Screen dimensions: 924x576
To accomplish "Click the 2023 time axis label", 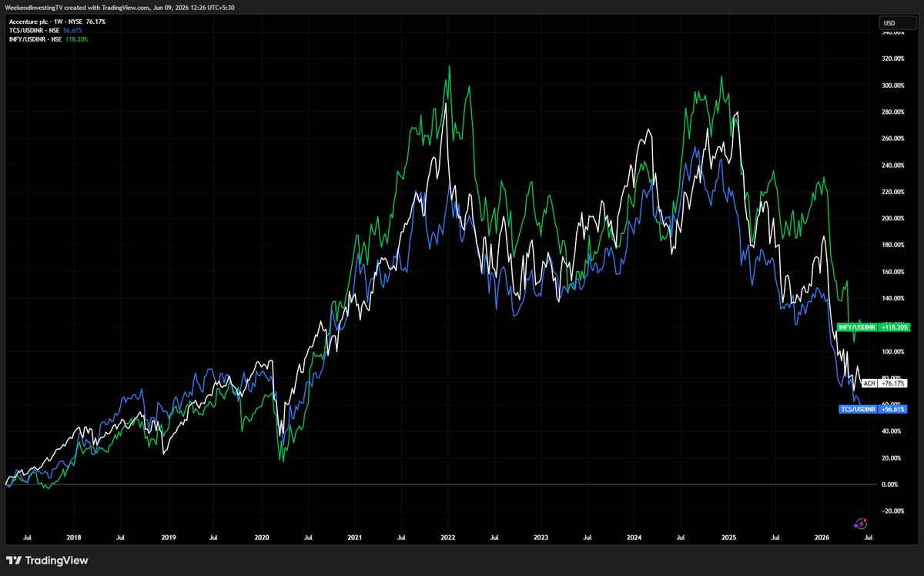I will pyautogui.click(x=541, y=536).
